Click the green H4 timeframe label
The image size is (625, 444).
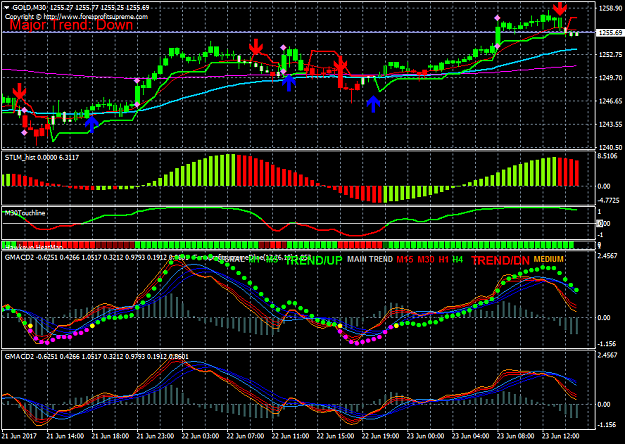coord(458,259)
